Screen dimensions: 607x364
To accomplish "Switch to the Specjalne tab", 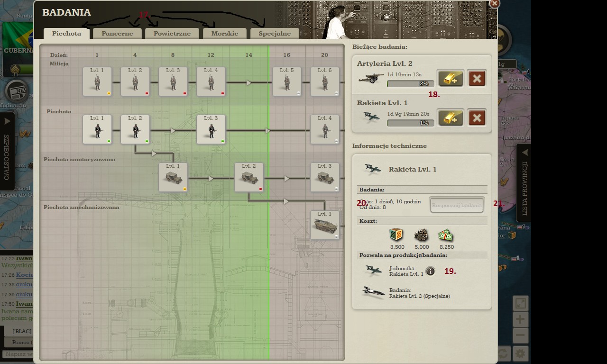I will [x=275, y=33].
